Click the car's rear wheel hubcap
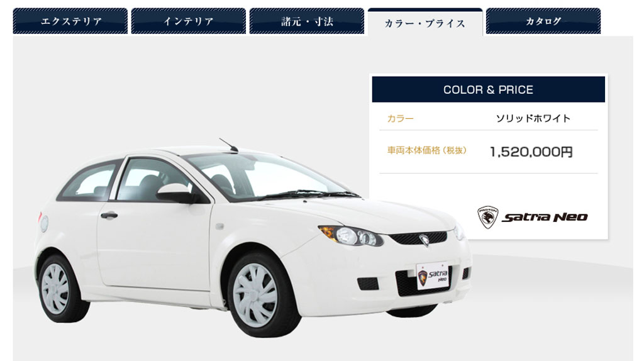Image resolution: width=644 pixels, height=361 pixels. tap(55, 289)
